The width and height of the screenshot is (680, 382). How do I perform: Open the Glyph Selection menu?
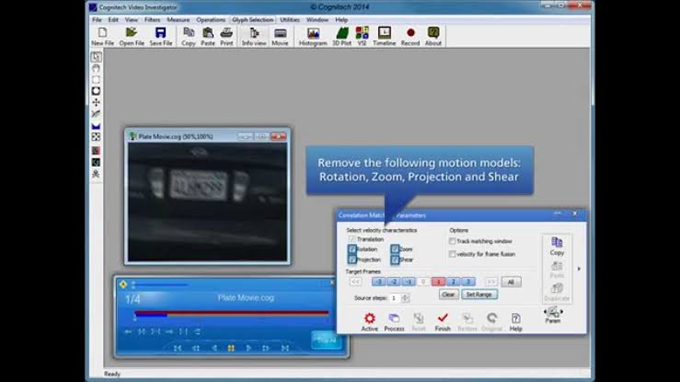point(253,20)
